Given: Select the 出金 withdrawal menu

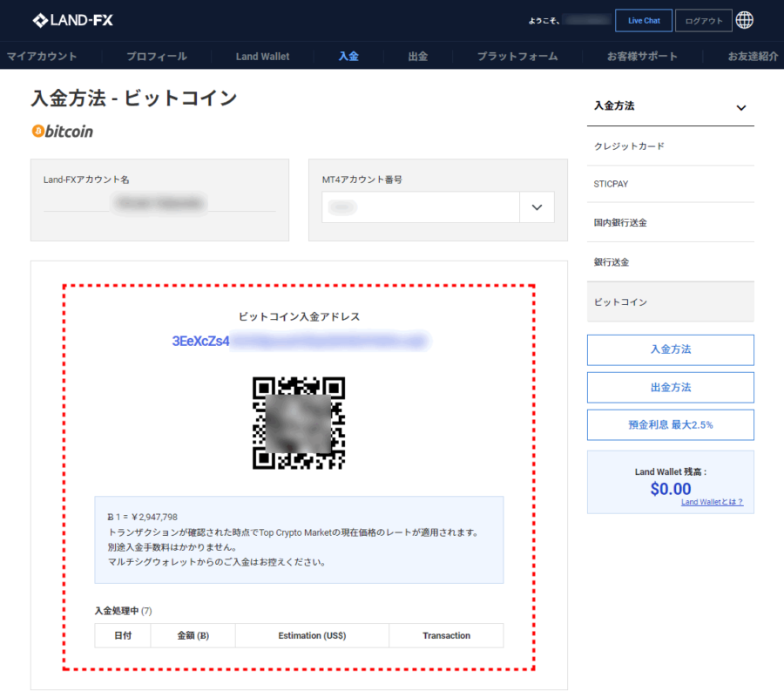Looking at the screenshot, I should (x=417, y=56).
